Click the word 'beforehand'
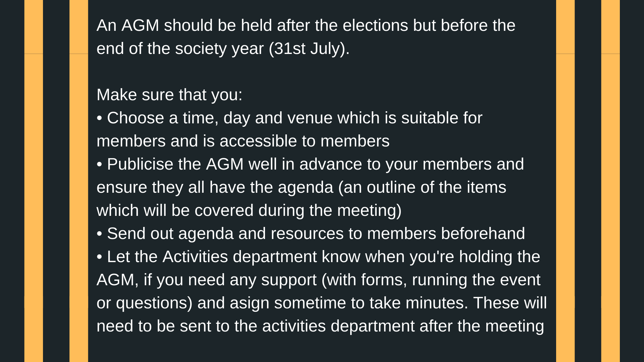644x362 pixels. [x=483, y=234]
